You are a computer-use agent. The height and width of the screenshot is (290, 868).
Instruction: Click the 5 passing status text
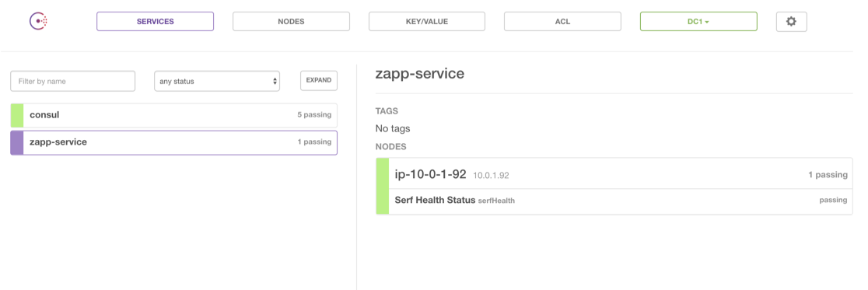314,115
